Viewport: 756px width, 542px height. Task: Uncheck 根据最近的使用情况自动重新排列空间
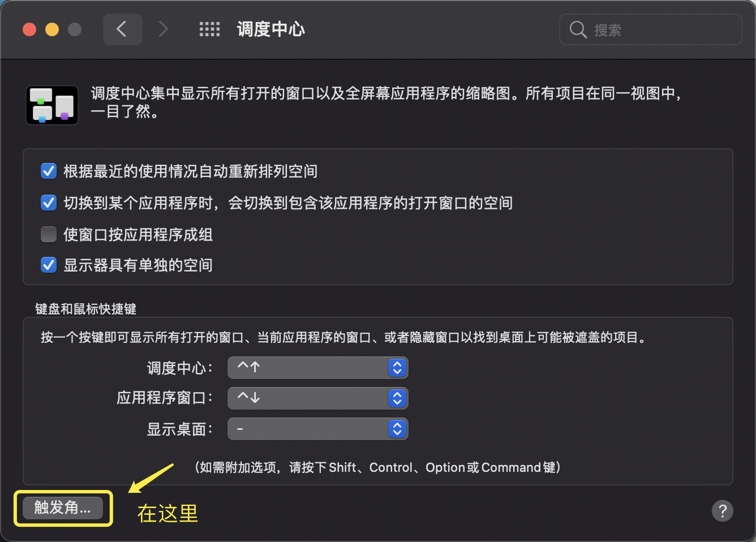tap(49, 171)
